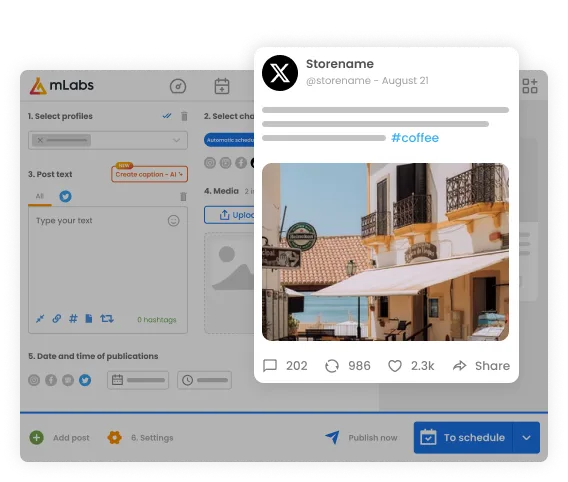Click the Share arrow in preview
This screenshot has height=482, width=568.
pos(460,366)
